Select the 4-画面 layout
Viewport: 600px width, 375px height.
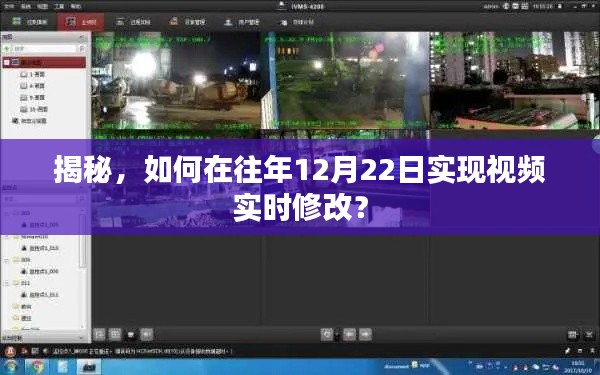[33, 86]
